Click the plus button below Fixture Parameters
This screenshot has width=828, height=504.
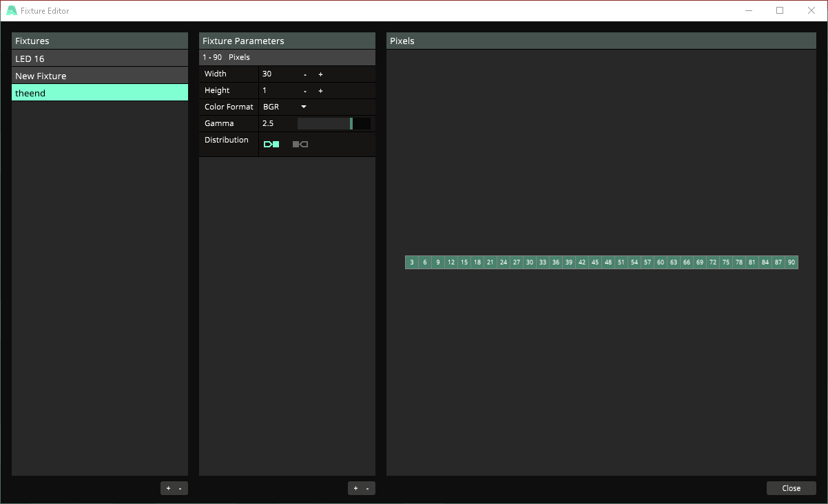(x=355, y=488)
